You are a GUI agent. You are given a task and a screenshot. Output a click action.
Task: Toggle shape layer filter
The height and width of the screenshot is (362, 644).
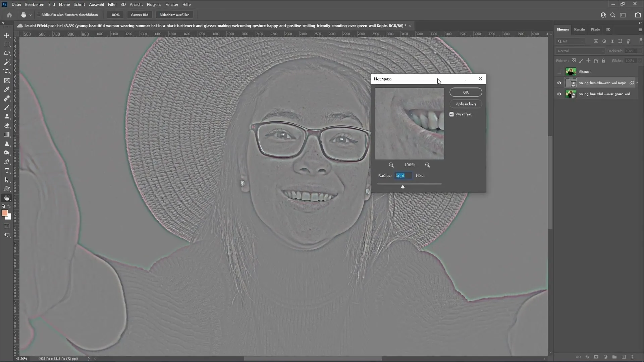pyautogui.click(x=620, y=41)
